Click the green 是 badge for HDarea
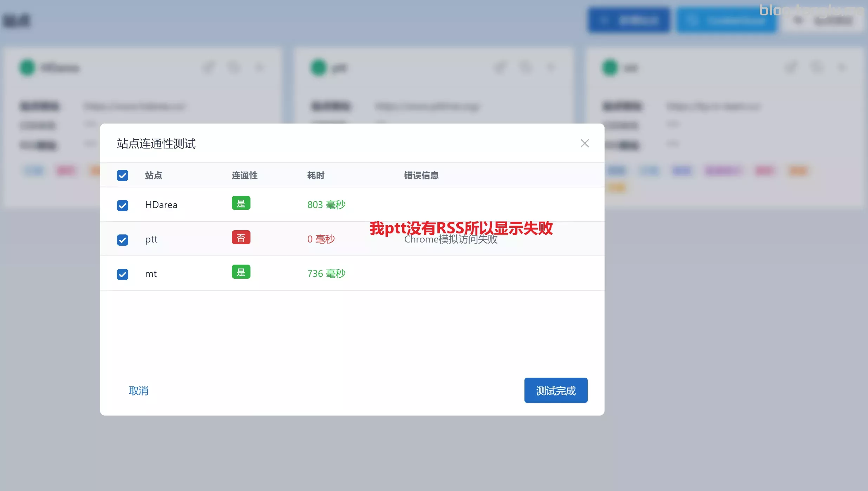The width and height of the screenshot is (868, 491). [241, 203]
